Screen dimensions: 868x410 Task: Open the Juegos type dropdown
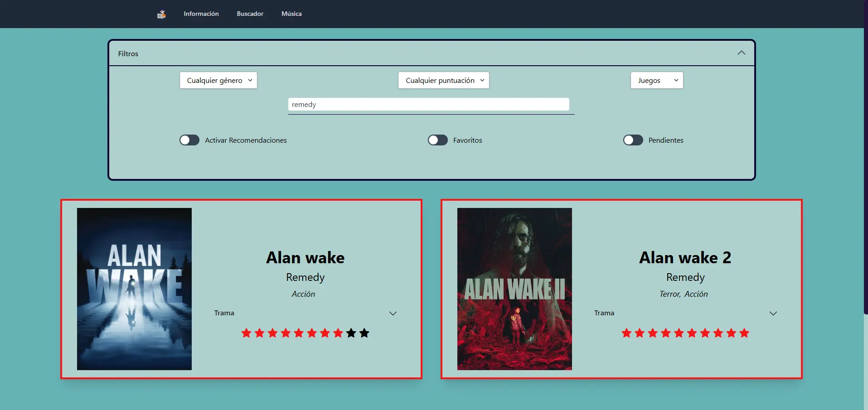click(x=657, y=80)
